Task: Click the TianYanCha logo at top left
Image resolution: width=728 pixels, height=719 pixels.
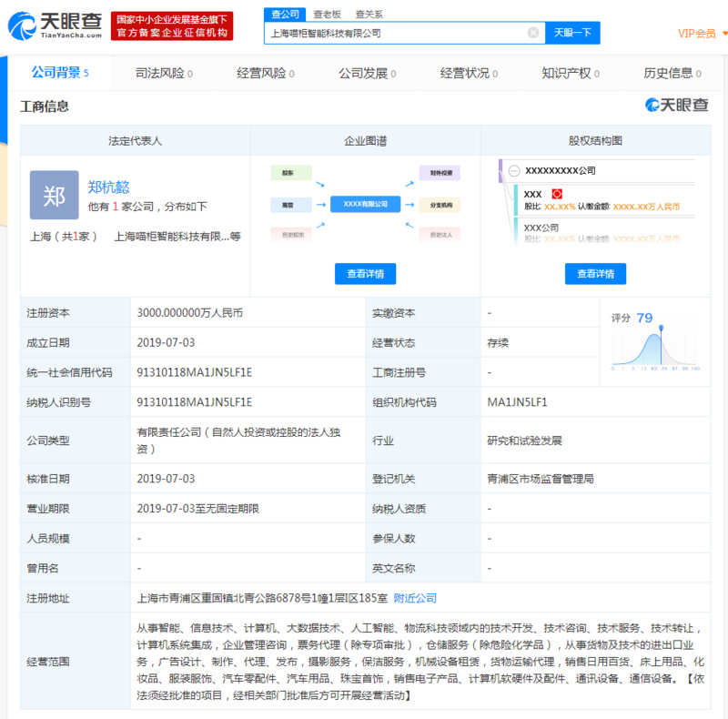Action: click(x=56, y=25)
